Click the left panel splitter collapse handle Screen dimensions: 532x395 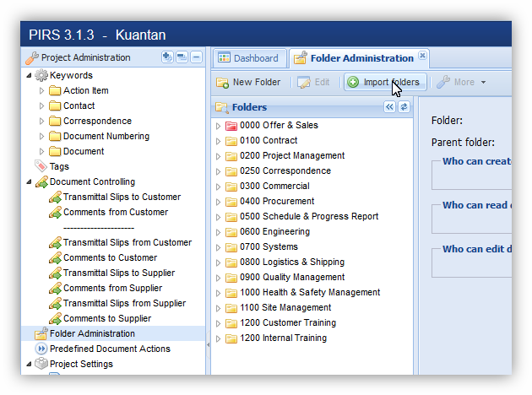pos(208,344)
